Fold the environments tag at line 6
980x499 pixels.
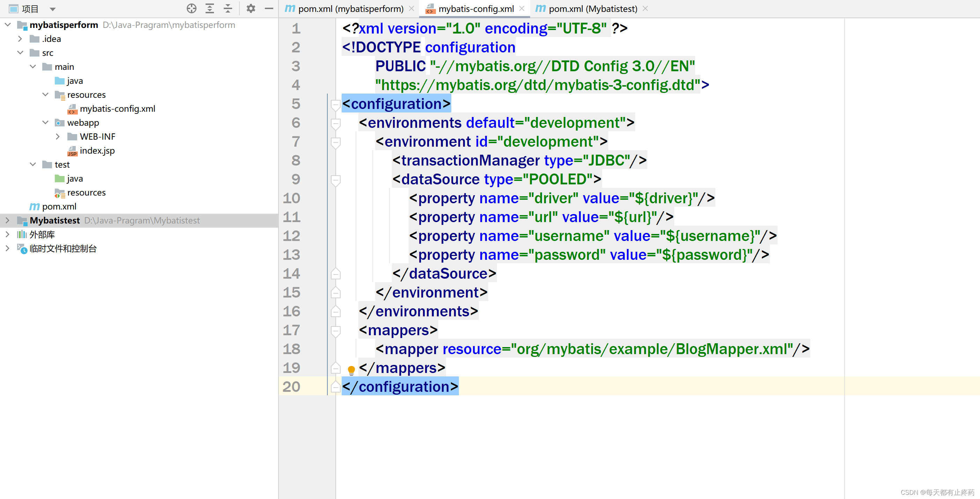335,123
